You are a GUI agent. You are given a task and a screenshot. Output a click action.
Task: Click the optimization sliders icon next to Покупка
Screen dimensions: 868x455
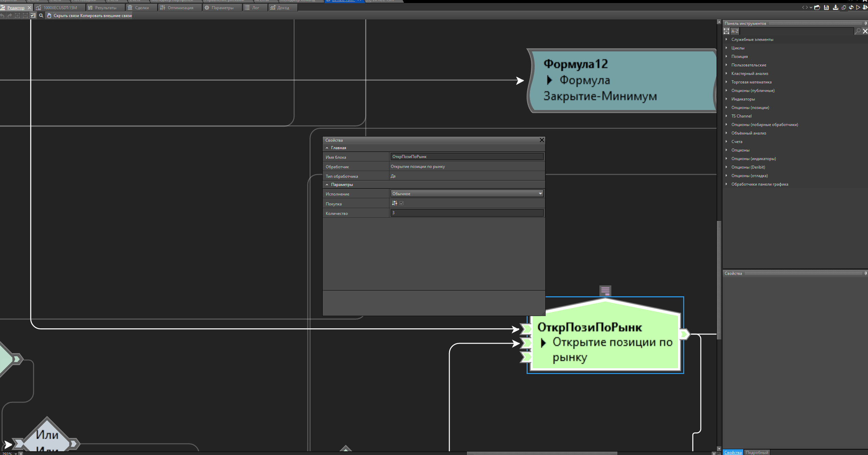pyautogui.click(x=395, y=203)
